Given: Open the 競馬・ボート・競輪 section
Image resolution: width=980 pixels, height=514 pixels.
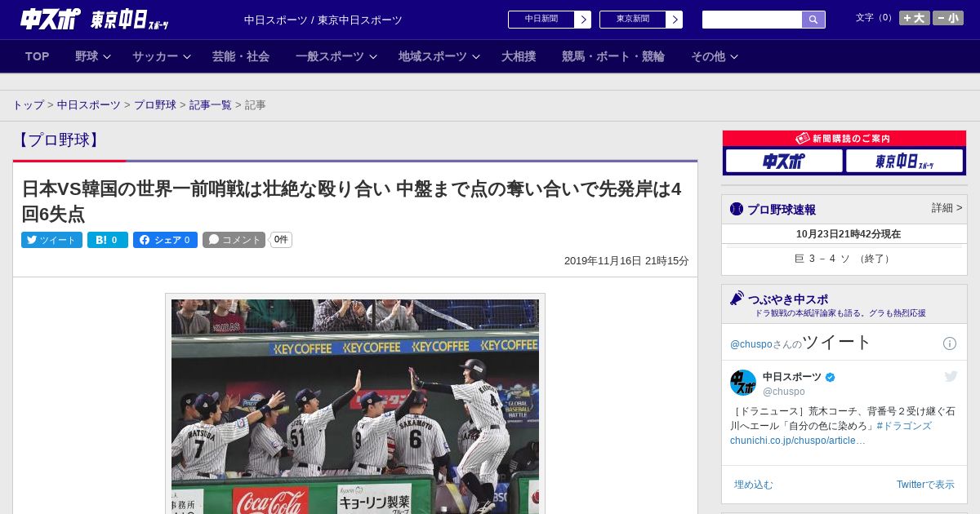Looking at the screenshot, I should point(613,56).
